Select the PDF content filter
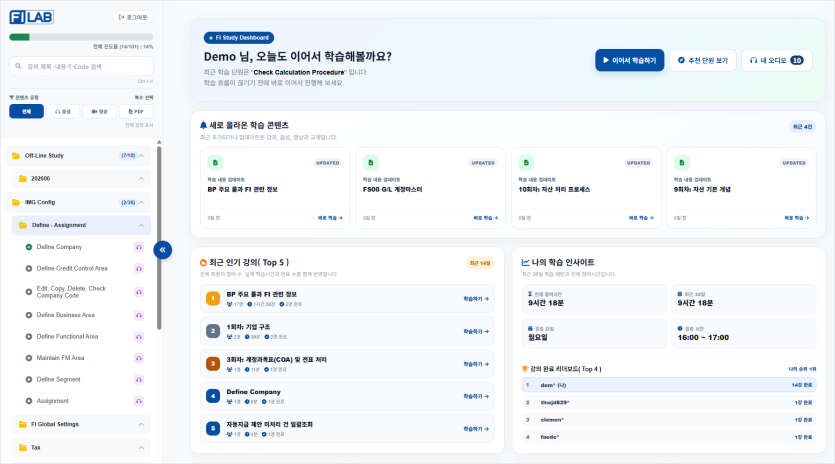This screenshot has height=464, width=835. point(136,111)
